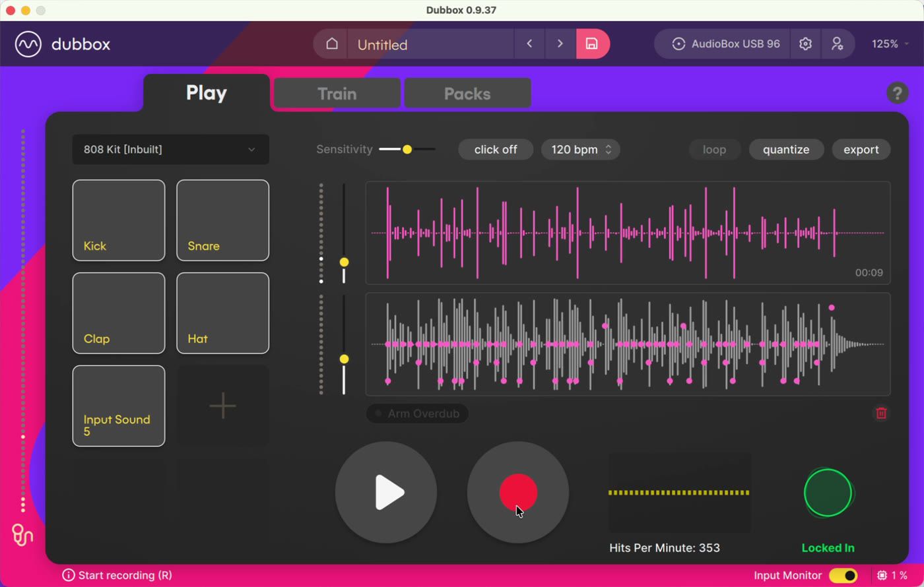Open the 808 Kit [Inbuilt] dropdown
The image size is (924, 587).
170,150
